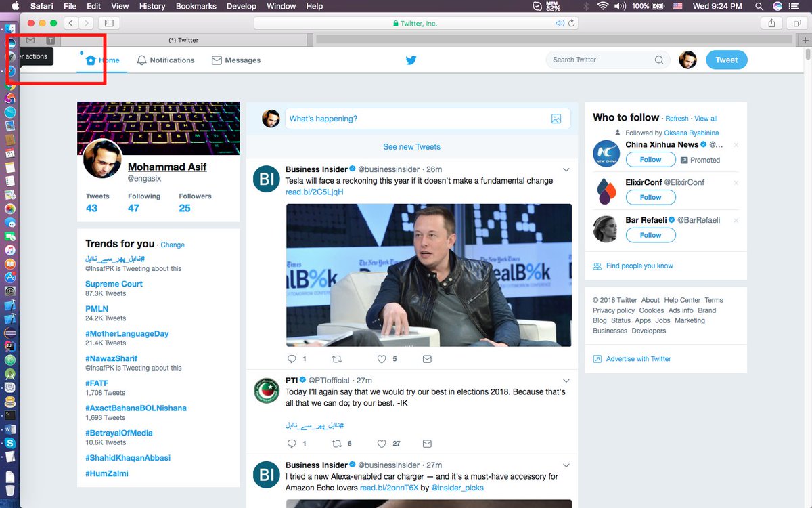
Task: Click Business Insider avatar on Tesla tweet
Action: click(x=267, y=179)
